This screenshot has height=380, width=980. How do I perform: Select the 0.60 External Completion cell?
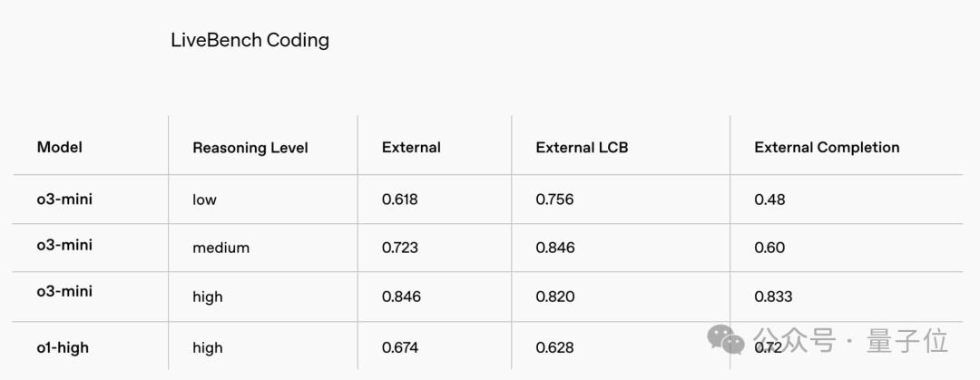[769, 248]
